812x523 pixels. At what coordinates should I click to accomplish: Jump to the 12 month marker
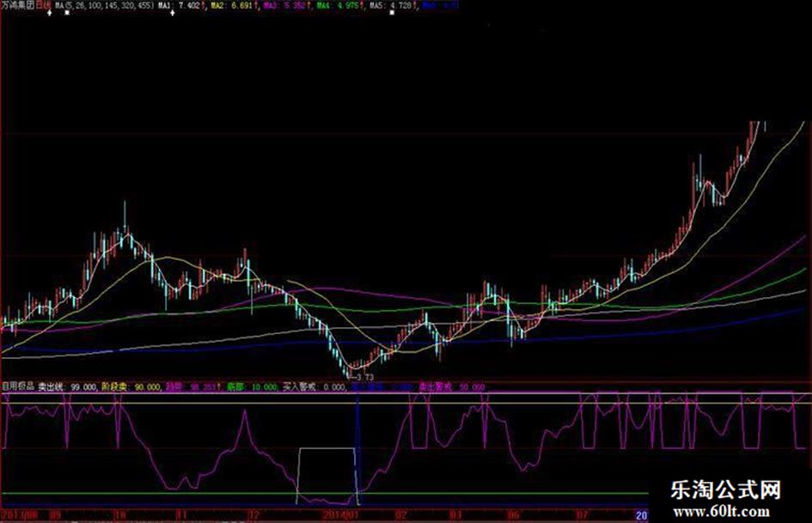tap(253, 515)
